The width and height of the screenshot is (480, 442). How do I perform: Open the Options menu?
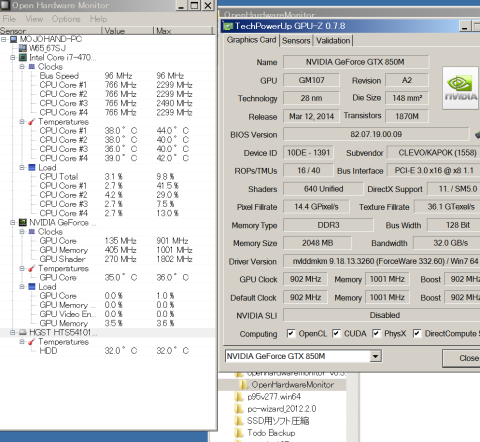pyautogui.click(x=66, y=19)
